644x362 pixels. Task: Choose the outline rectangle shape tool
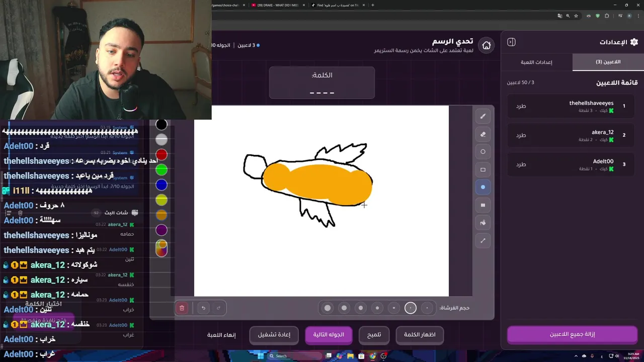tap(483, 169)
